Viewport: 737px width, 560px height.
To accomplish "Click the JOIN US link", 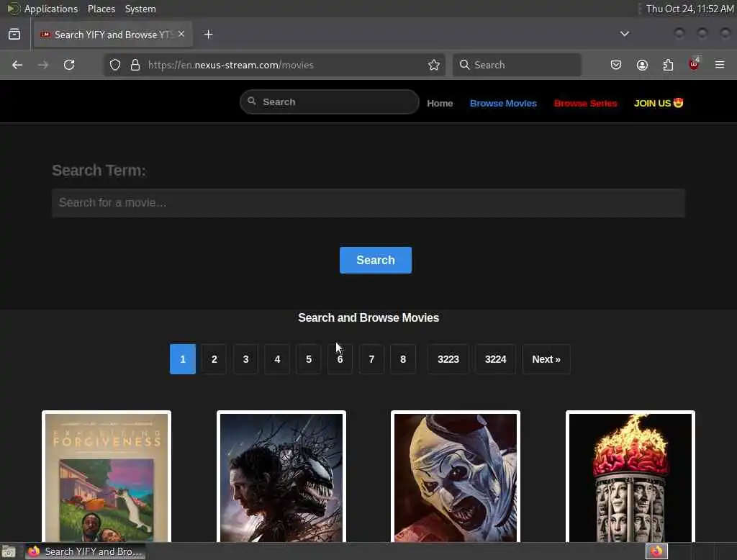I will pos(658,103).
